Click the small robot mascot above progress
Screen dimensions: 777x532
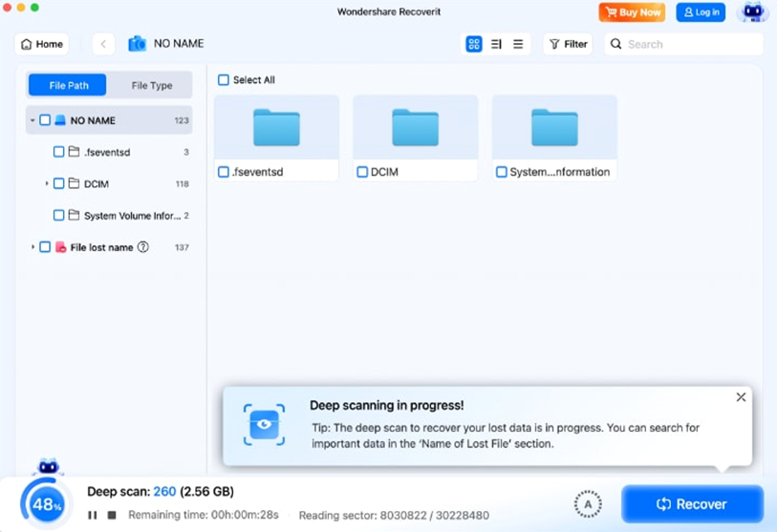tap(49, 466)
